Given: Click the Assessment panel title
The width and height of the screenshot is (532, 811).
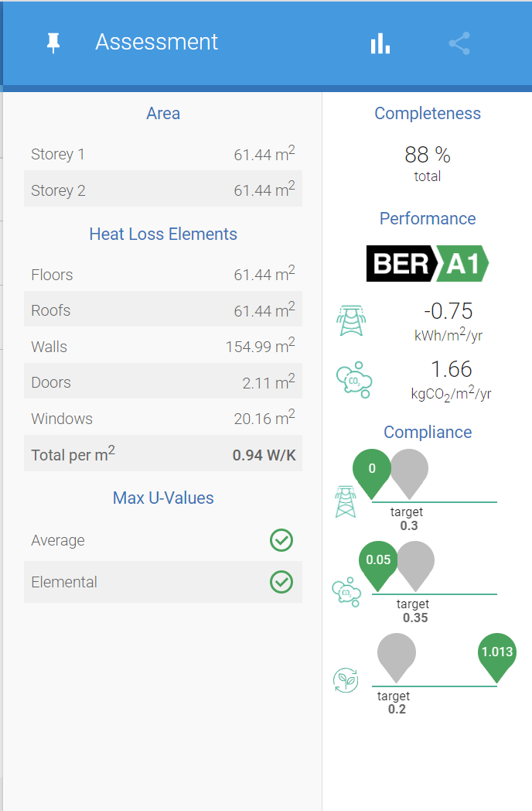Looking at the screenshot, I should click(157, 42).
